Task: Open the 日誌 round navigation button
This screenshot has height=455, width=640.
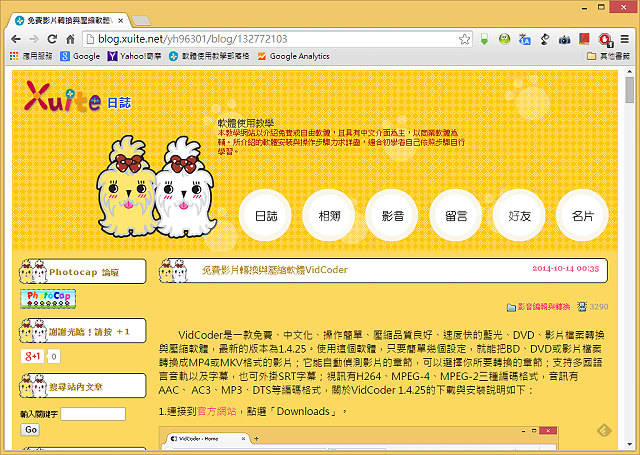Action: (x=265, y=215)
